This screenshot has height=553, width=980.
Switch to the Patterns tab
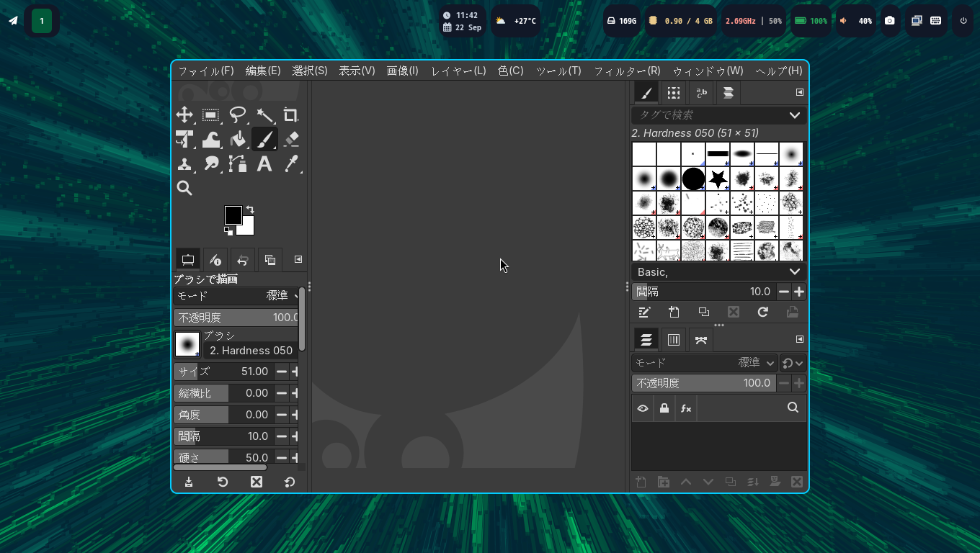pyautogui.click(x=673, y=93)
